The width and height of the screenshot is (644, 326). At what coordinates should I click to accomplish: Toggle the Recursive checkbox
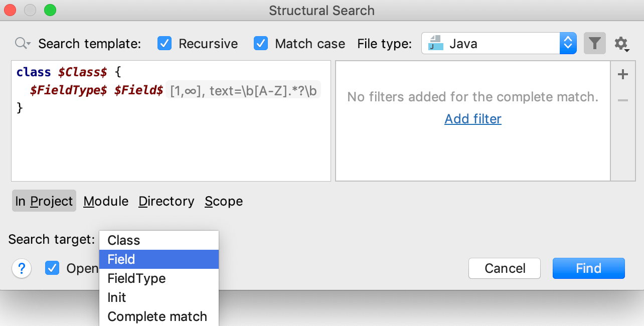[165, 44]
